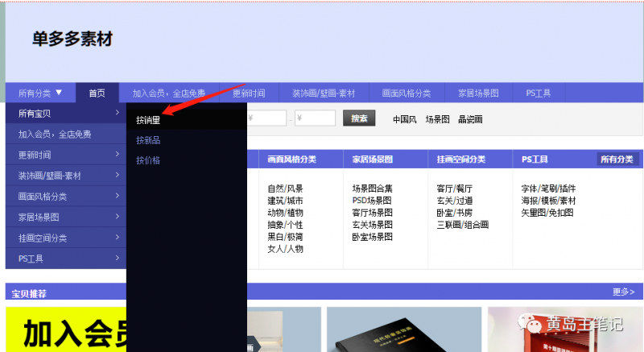Open 装饰画/壁画-素材 nav tab
This screenshot has height=352, width=644.
click(324, 93)
